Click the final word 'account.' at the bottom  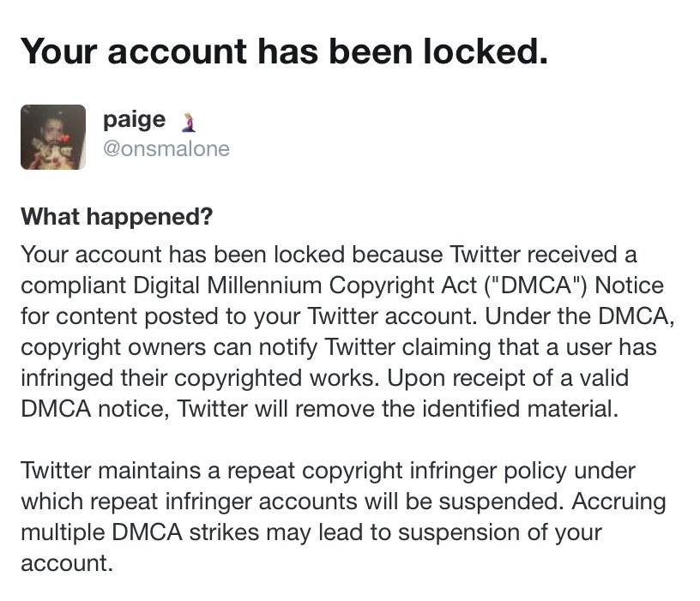coord(67,563)
